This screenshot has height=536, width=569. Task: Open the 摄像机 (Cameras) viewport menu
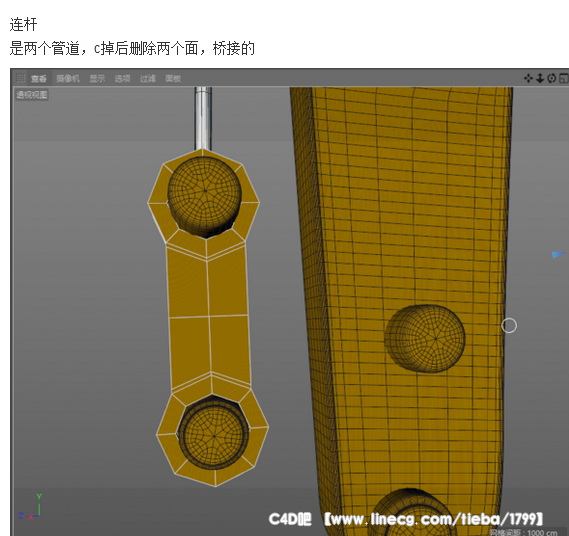coord(68,78)
